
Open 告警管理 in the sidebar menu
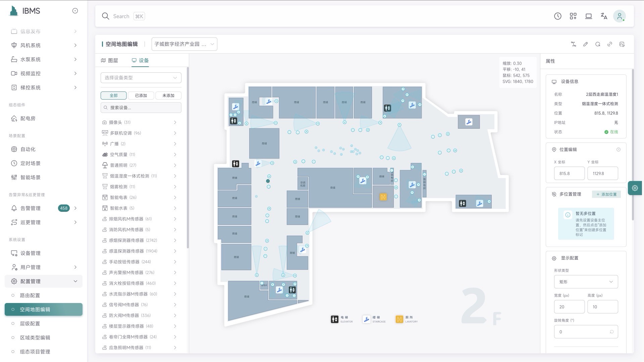click(31, 208)
